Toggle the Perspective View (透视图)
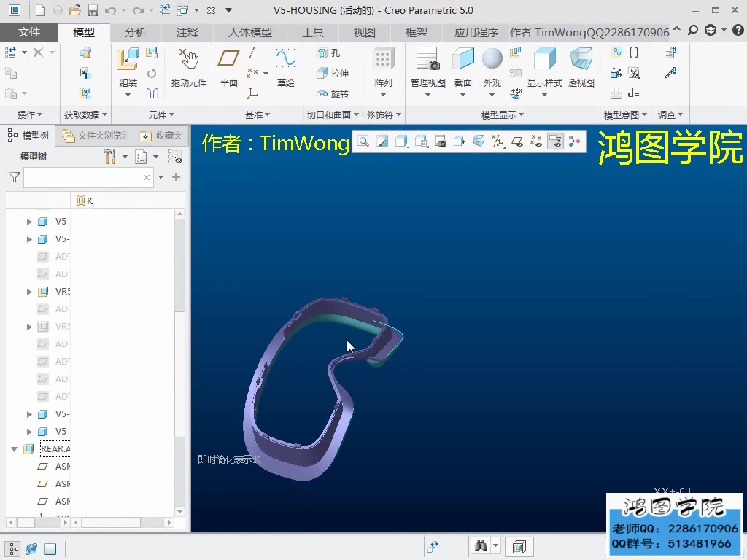747x560 pixels. click(x=581, y=68)
